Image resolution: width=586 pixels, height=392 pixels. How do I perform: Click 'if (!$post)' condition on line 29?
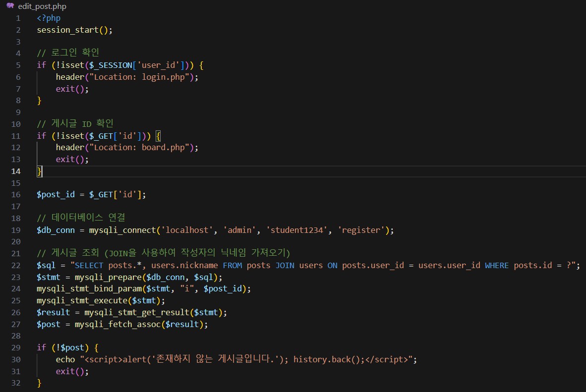click(63, 348)
